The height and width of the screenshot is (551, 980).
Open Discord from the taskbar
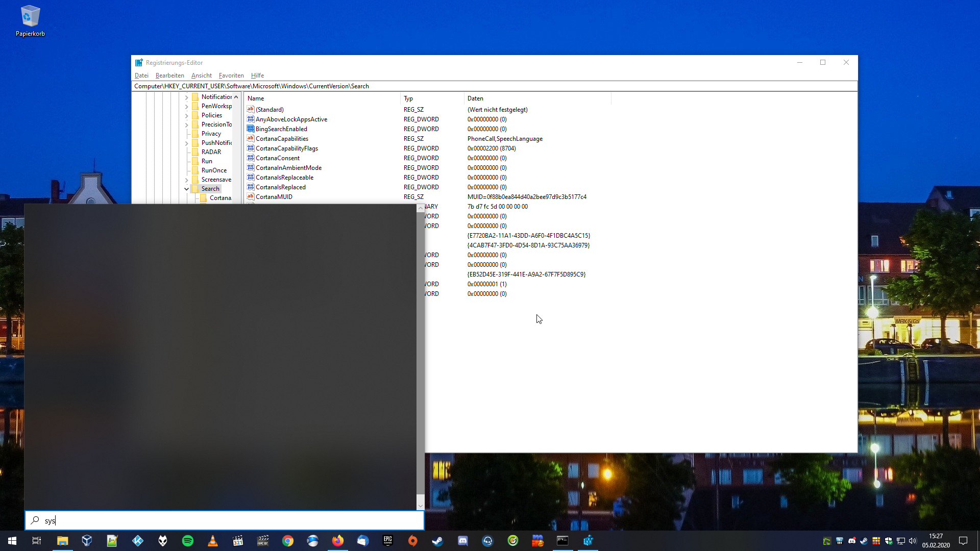pos(463,541)
